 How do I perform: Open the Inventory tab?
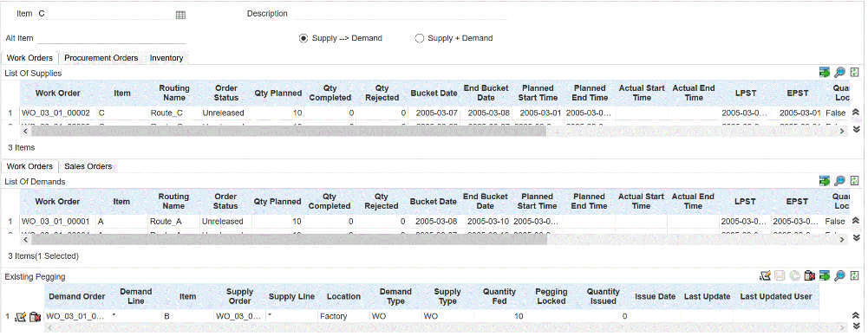pos(166,57)
